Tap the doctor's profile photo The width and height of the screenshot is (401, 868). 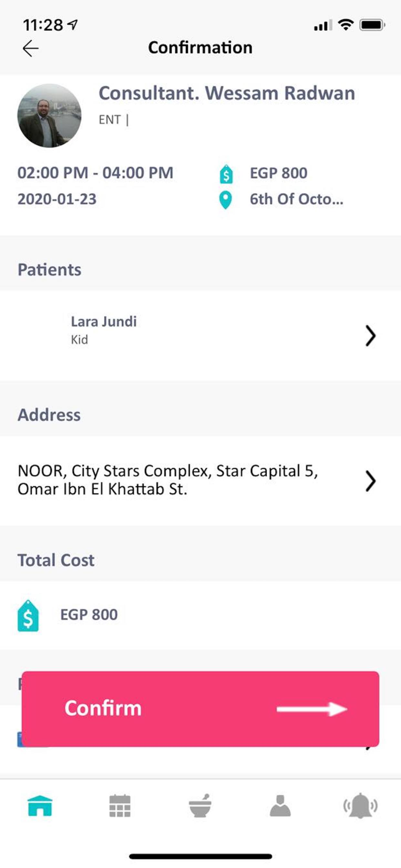[x=49, y=116]
